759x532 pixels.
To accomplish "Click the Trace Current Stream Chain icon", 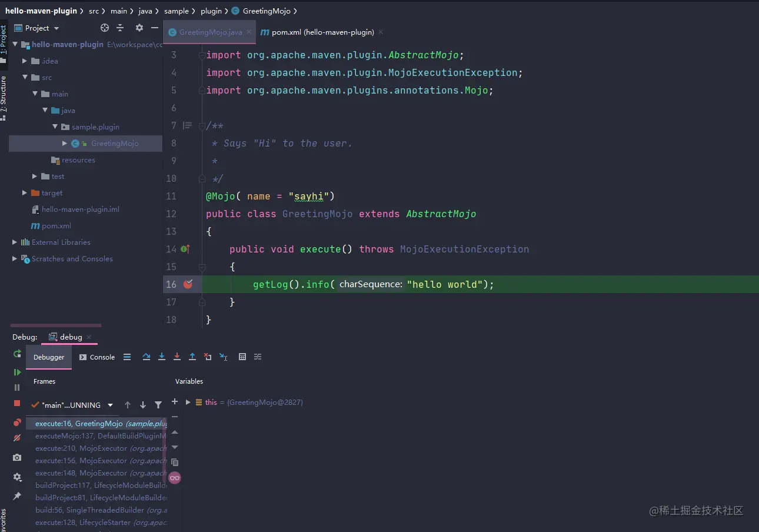I will coord(258,357).
